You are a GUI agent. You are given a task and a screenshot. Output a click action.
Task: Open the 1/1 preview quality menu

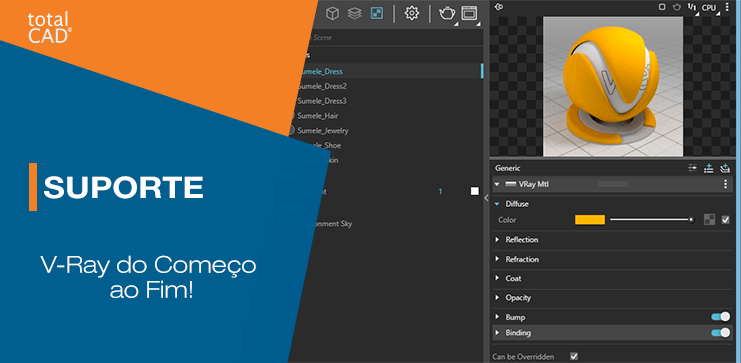(x=692, y=7)
